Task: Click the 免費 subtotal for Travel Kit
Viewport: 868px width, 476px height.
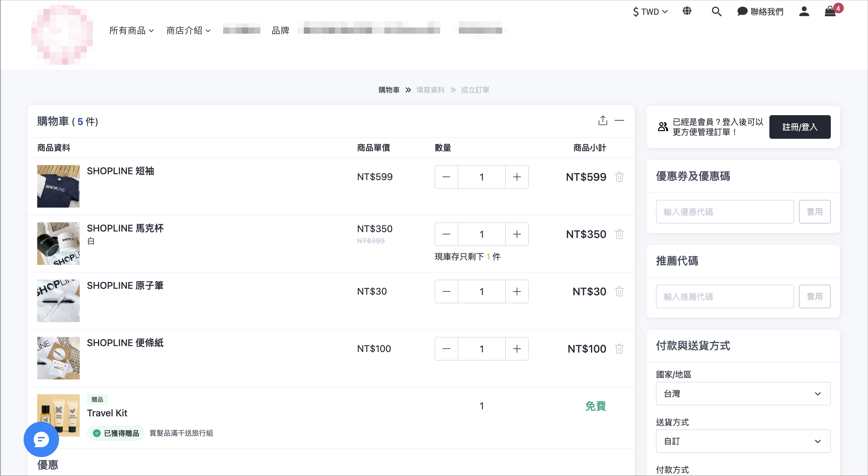Action: pos(595,406)
